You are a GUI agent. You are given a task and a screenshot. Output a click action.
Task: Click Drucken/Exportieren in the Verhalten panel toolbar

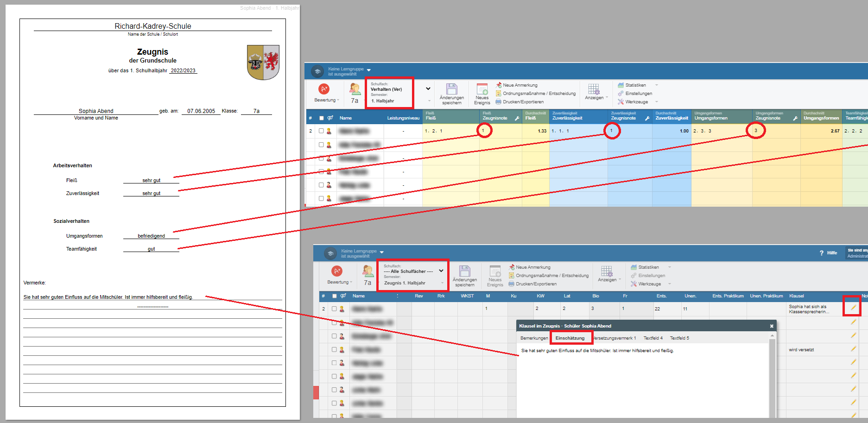point(523,102)
